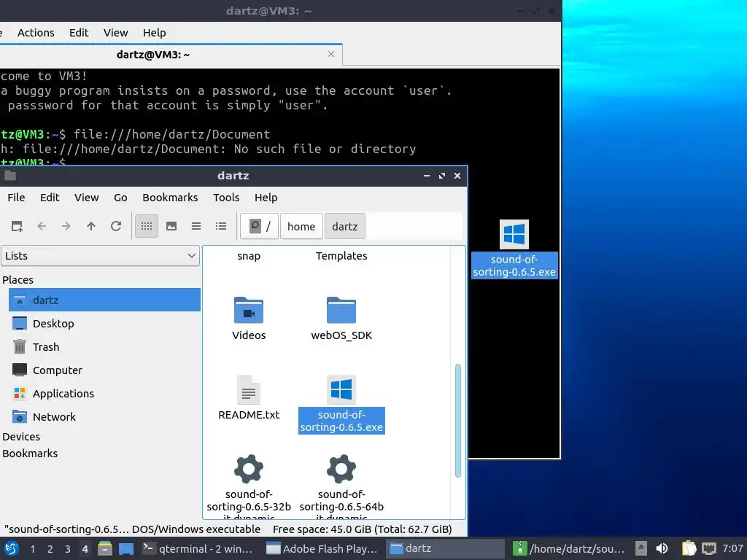Click the show desktop taskbar icon

pyautogui.click(x=126, y=548)
